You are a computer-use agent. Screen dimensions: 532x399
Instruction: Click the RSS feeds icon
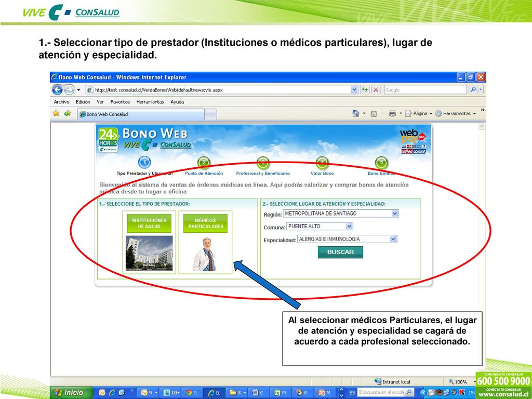point(374,114)
